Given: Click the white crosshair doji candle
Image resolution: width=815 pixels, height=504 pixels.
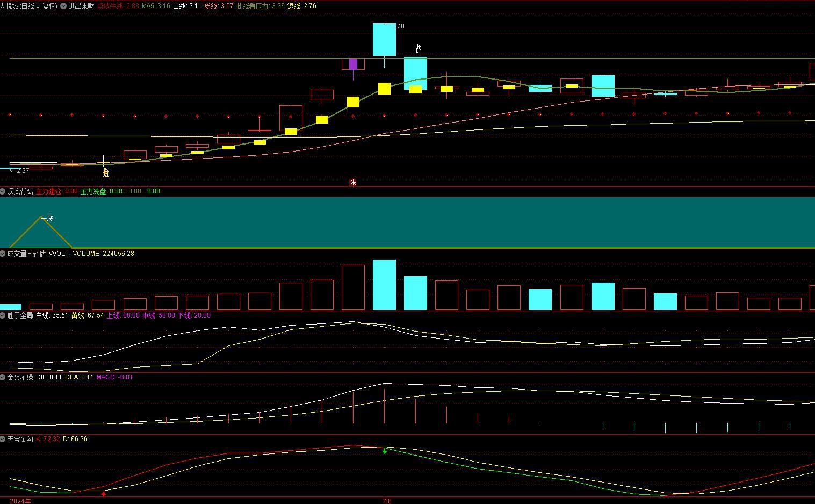Looking at the screenshot, I should (103, 160).
